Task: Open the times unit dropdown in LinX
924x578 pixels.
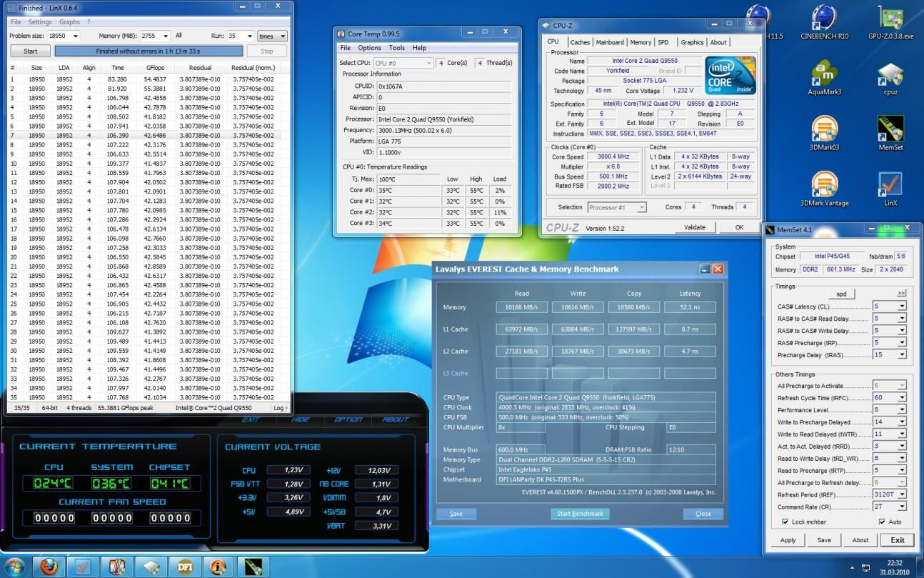Action: [x=272, y=36]
